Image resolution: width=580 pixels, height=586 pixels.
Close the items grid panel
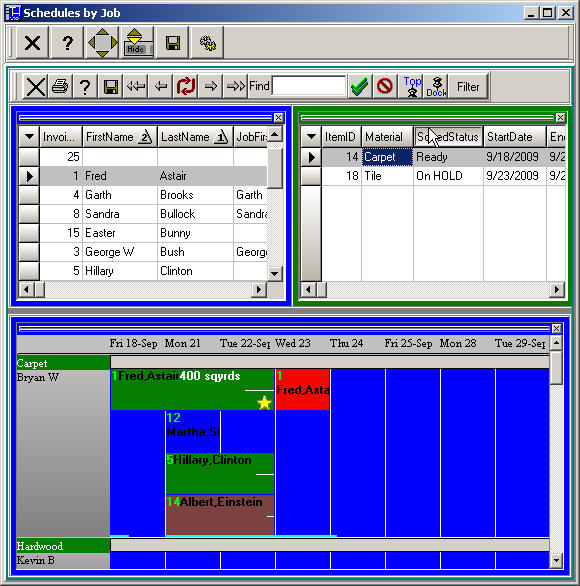tap(560, 118)
